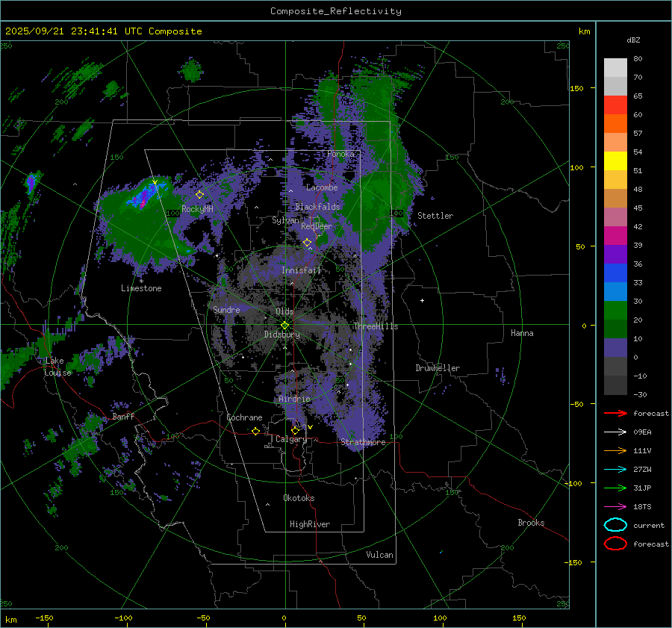Click the yellow diamond marker at Didsbury
This screenshot has width=672, height=628.
click(284, 325)
